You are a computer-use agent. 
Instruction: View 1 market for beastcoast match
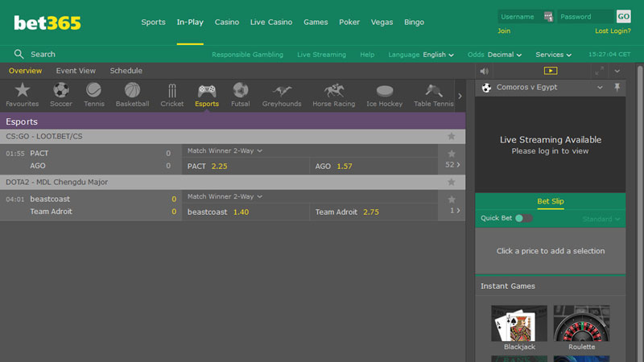point(455,211)
